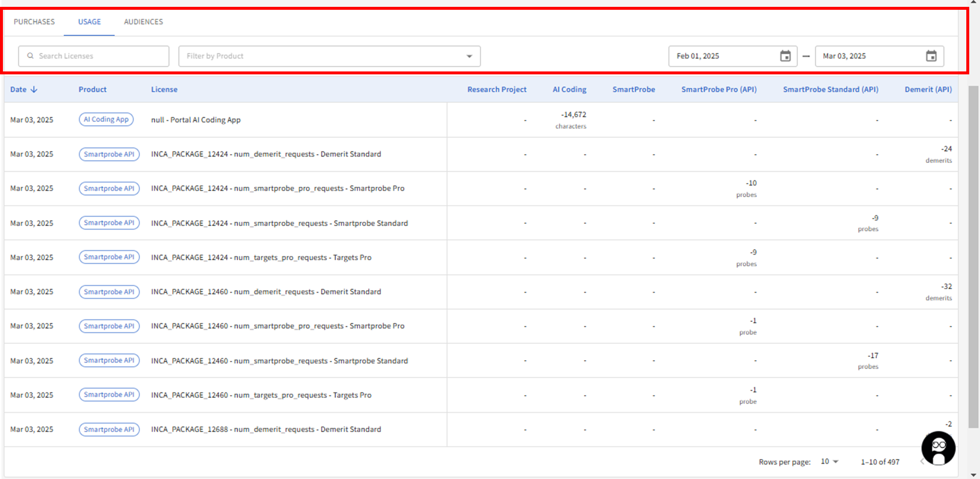Open the start date calendar picker
This screenshot has height=479, width=980.
[785, 56]
